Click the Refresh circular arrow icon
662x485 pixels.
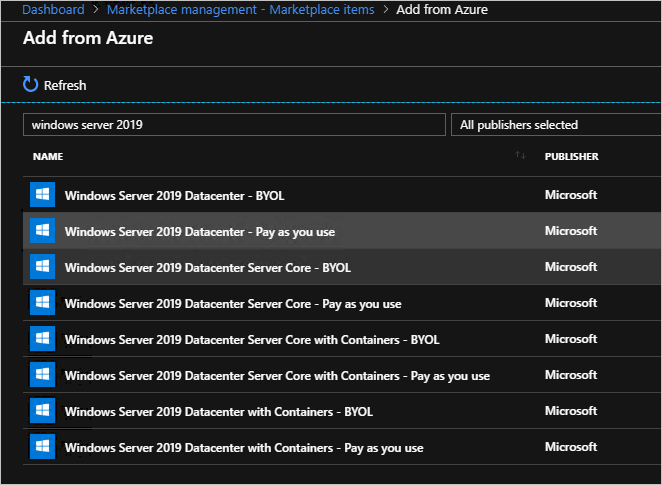coord(30,85)
